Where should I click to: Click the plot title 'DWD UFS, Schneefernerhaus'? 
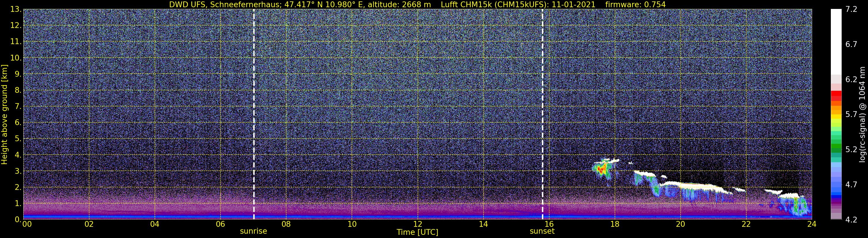coord(225,4)
